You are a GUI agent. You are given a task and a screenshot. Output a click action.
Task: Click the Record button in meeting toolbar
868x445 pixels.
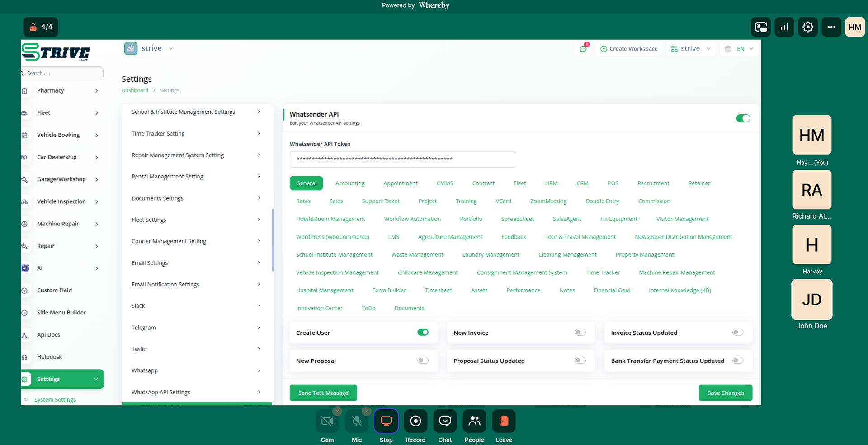click(x=415, y=421)
